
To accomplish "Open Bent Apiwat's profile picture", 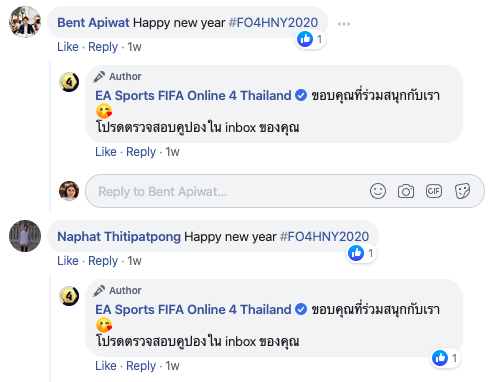I will coord(25,22).
